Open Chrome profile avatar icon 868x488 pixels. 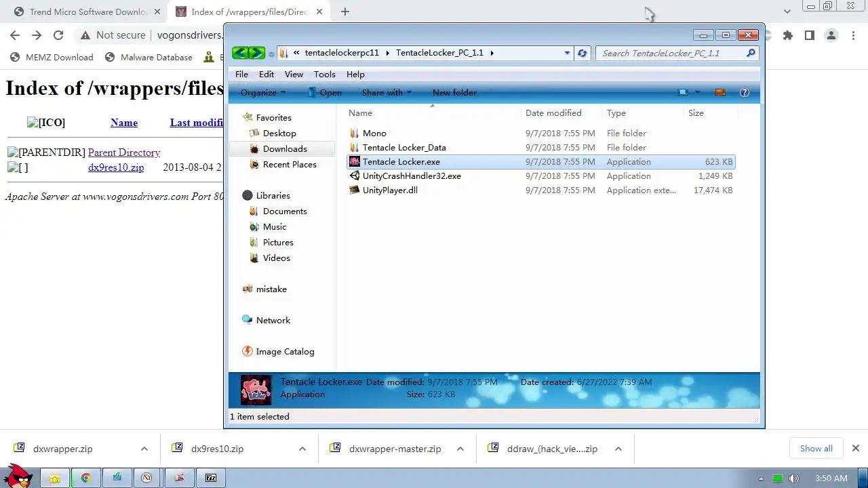click(831, 35)
